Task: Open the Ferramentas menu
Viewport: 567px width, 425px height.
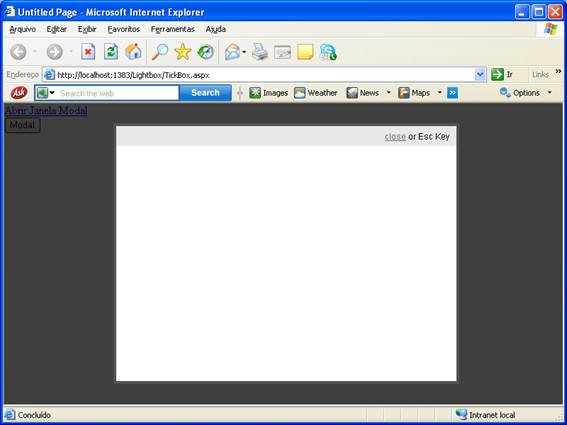Action: click(172, 29)
